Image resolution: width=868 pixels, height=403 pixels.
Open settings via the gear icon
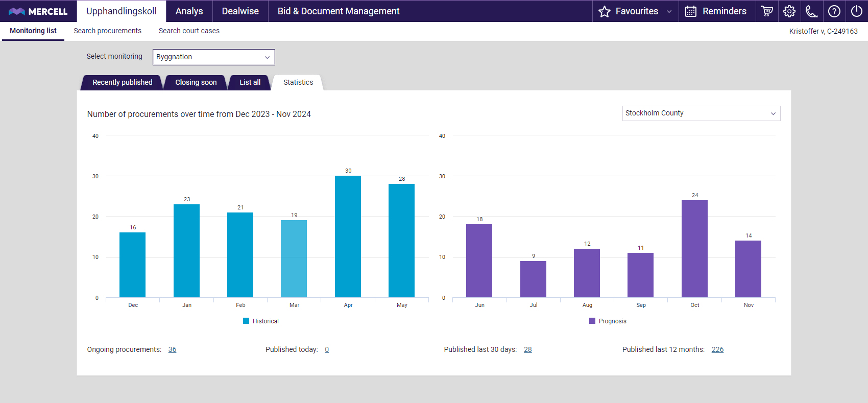pyautogui.click(x=789, y=11)
